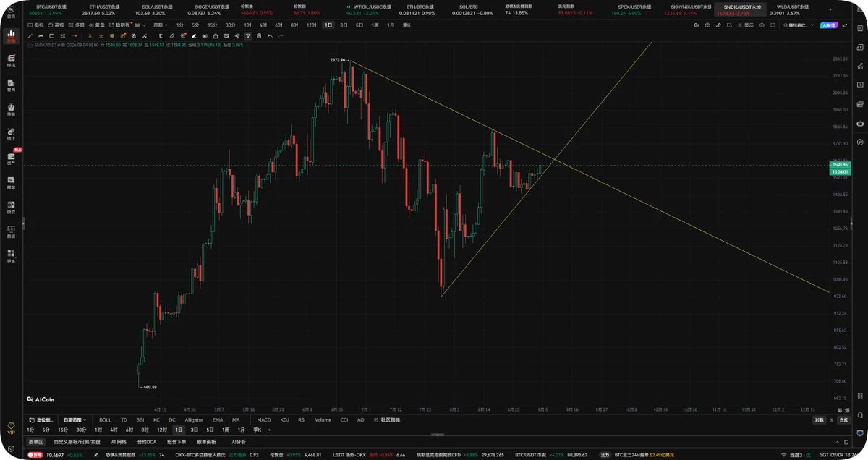Expand the 季K dropdown in top timeframe bar
This screenshot has height=460, width=868.
pos(405,25)
